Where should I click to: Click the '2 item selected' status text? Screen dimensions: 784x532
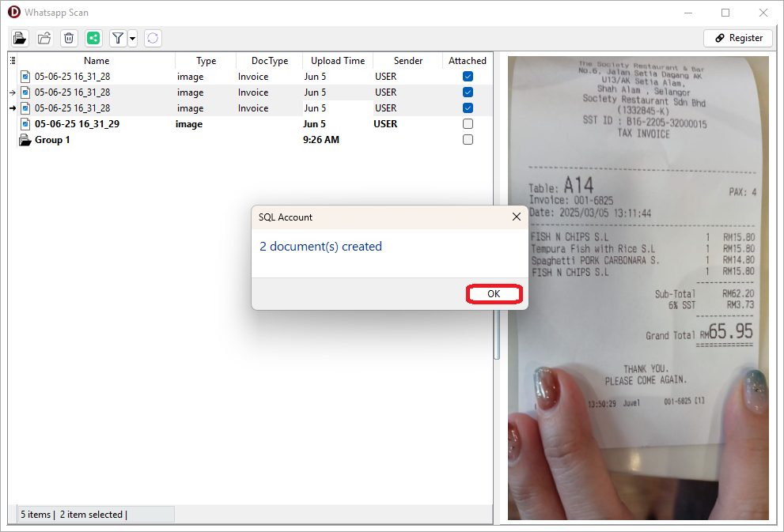point(91,515)
